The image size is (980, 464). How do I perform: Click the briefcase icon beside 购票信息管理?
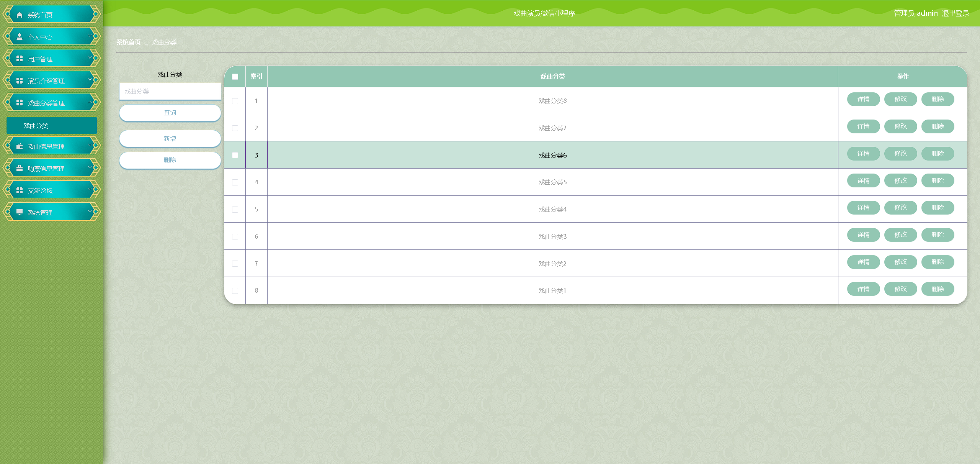(x=20, y=168)
